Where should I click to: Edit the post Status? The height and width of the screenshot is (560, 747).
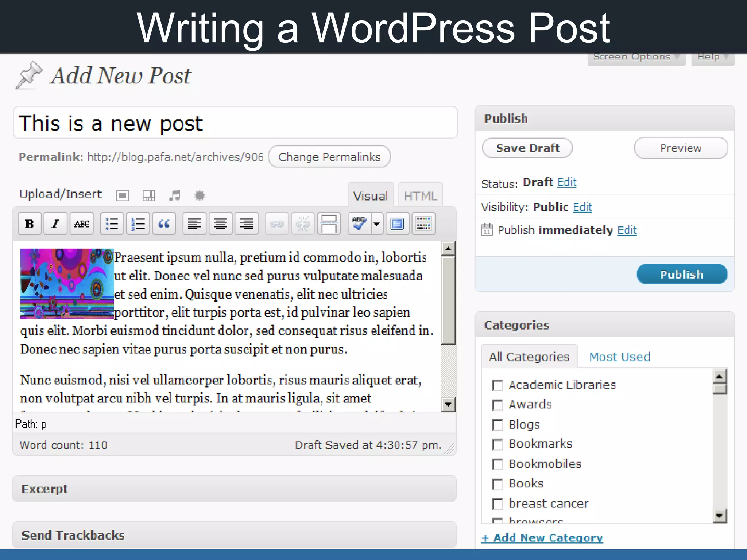(567, 182)
